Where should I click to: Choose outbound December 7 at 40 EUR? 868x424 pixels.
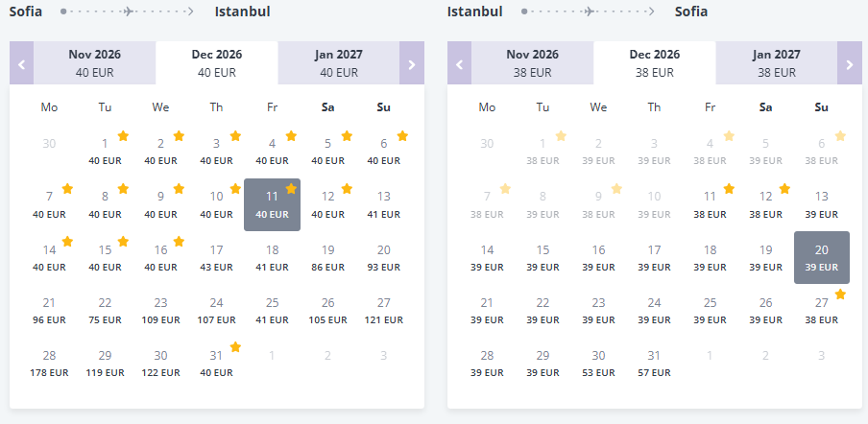49,204
